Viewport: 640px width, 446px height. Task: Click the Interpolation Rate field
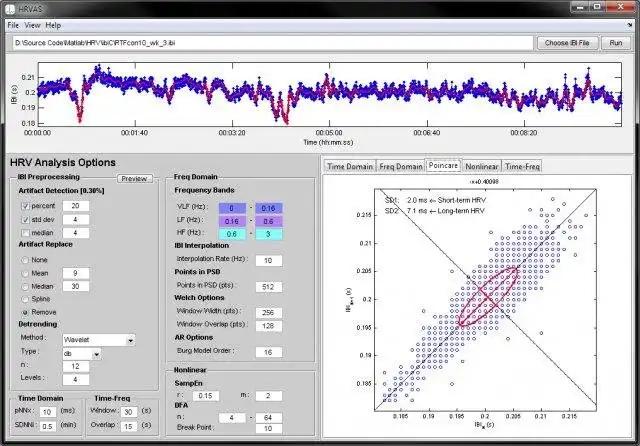(x=269, y=261)
